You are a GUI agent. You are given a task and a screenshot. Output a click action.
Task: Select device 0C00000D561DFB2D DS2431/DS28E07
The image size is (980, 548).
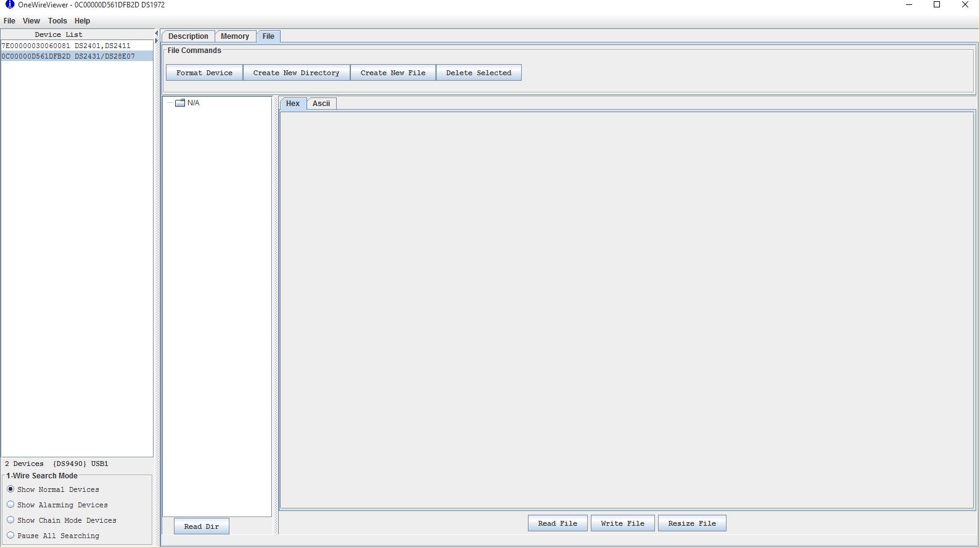pyautogui.click(x=76, y=56)
